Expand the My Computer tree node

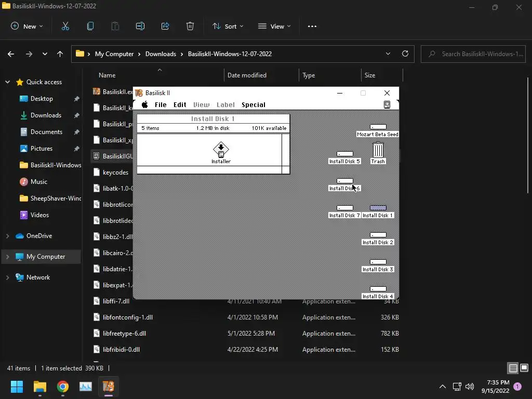7,257
